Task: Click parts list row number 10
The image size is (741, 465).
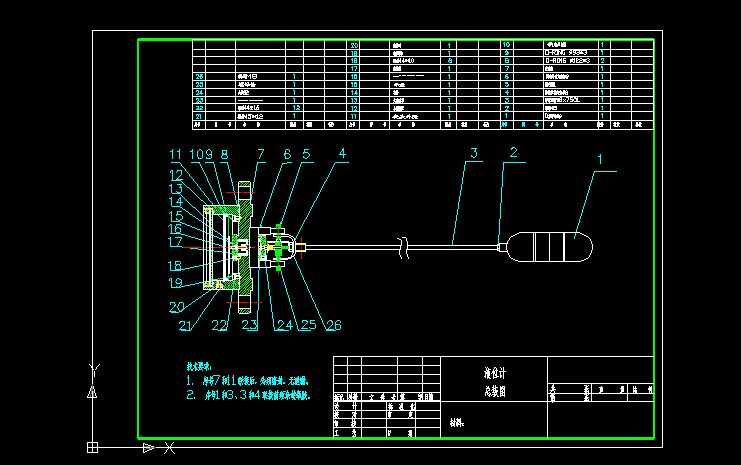Action: [x=507, y=45]
